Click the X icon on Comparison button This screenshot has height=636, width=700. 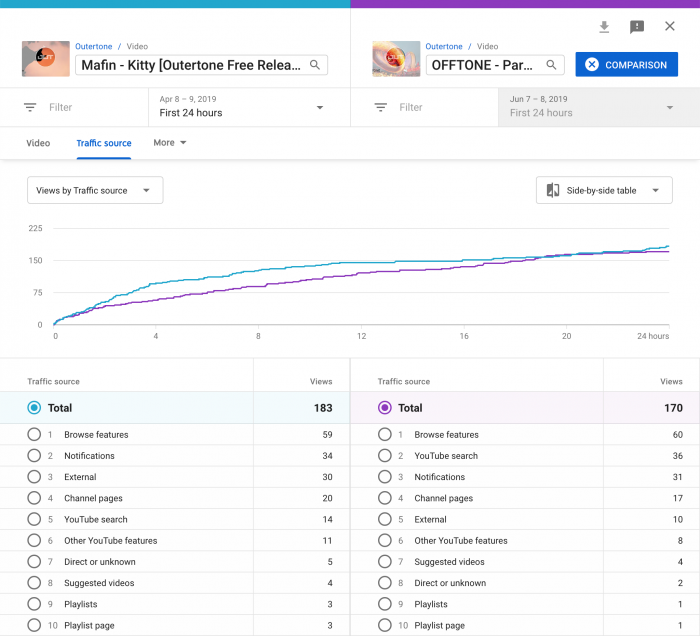[x=592, y=65]
